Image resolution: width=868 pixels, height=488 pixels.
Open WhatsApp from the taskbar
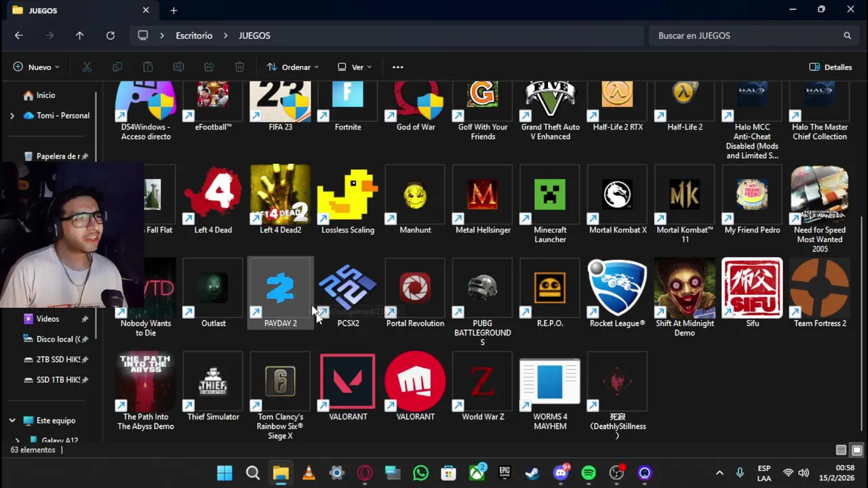(420, 473)
